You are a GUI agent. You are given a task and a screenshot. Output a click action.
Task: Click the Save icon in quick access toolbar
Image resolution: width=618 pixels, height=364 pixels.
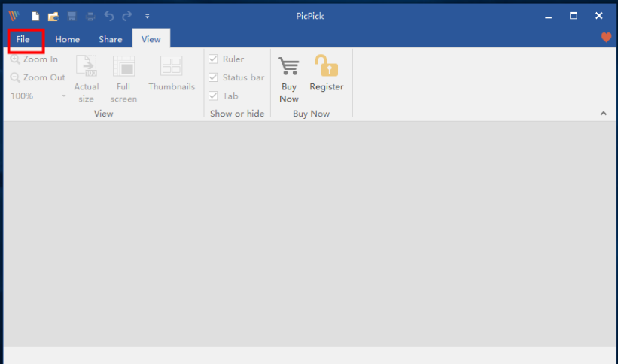72,16
